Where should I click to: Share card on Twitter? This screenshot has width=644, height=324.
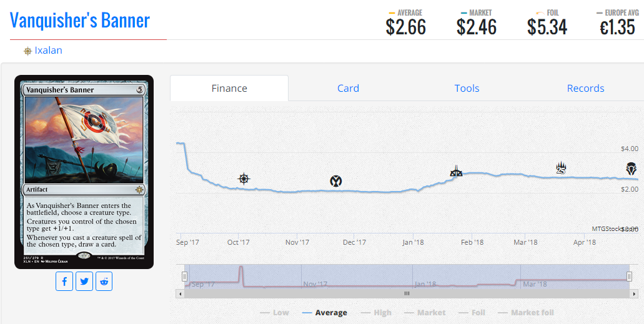click(84, 282)
